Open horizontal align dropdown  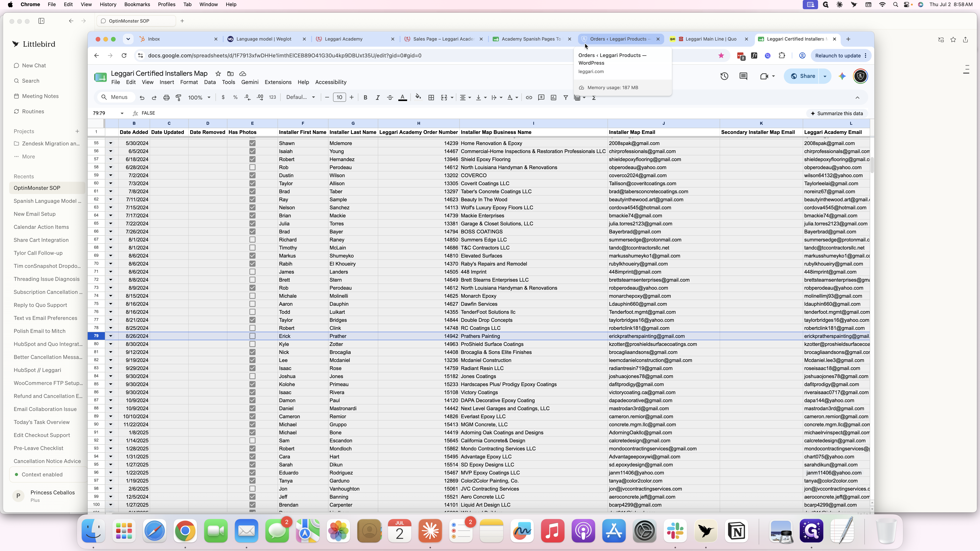[x=465, y=98]
